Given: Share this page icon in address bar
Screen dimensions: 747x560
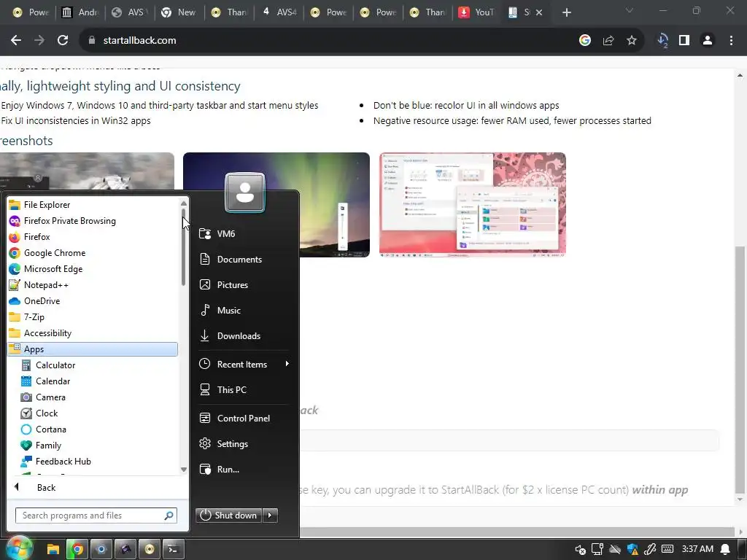Looking at the screenshot, I should [x=608, y=41].
